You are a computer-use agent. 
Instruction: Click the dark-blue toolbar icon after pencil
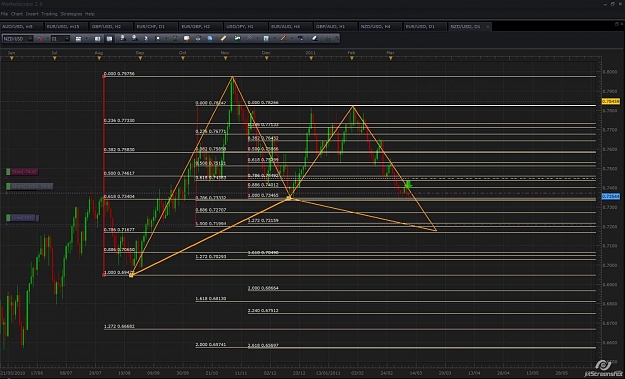point(301,39)
